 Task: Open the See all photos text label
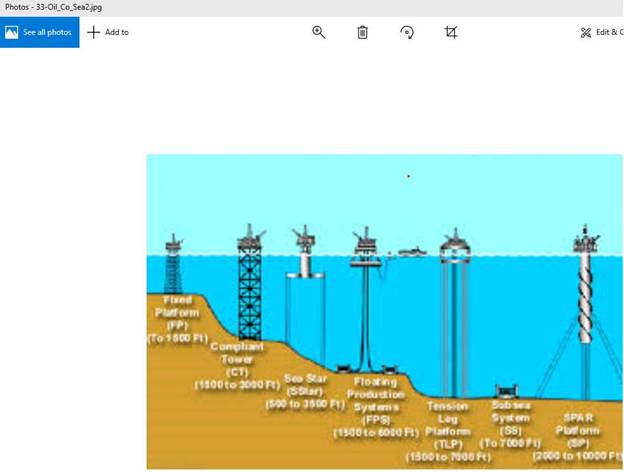pyautogui.click(x=47, y=32)
